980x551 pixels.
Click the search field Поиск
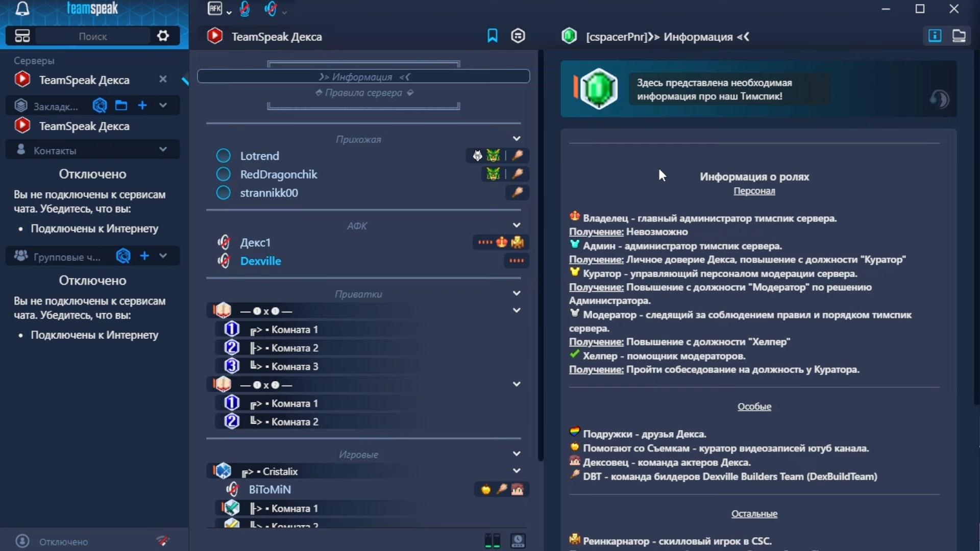click(x=93, y=36)
